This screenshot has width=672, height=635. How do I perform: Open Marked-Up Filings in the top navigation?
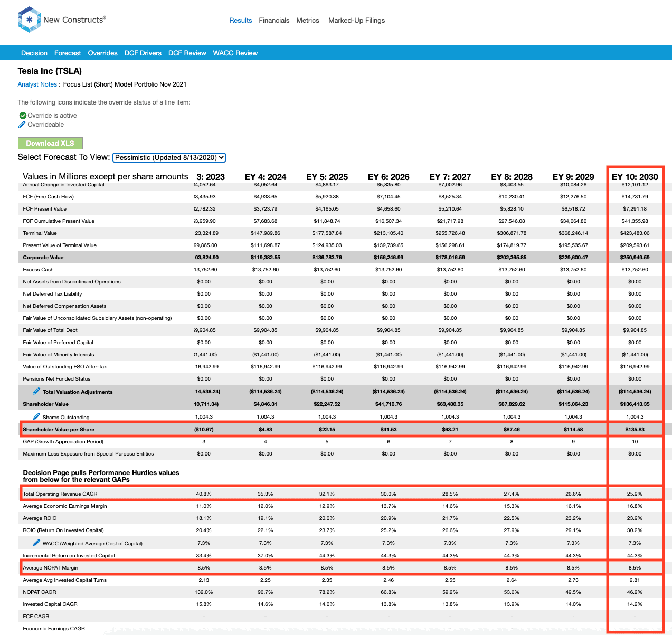tap(357, 21)
